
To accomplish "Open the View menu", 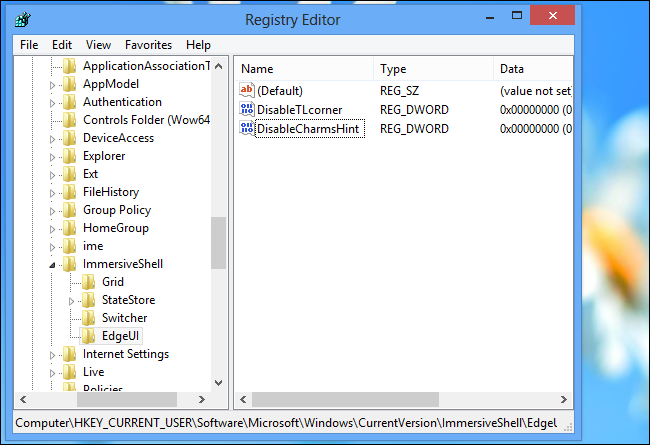I will (x=98, y=45).
